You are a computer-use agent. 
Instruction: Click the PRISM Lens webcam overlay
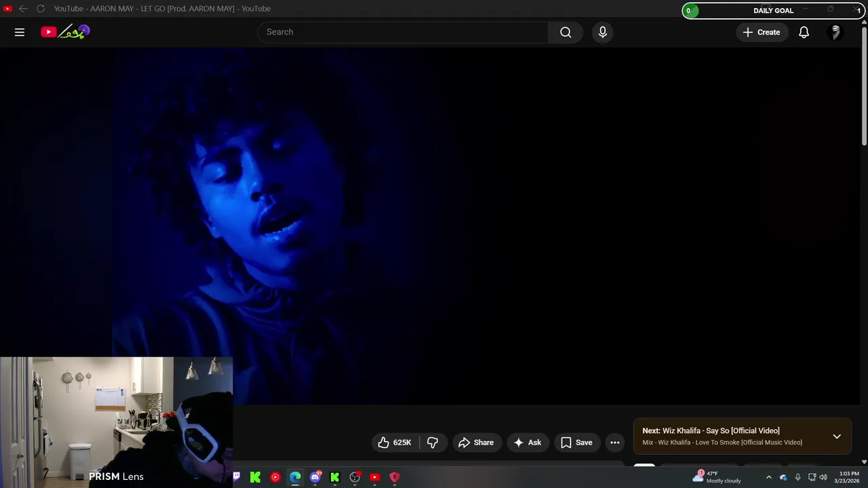(116, 422)
